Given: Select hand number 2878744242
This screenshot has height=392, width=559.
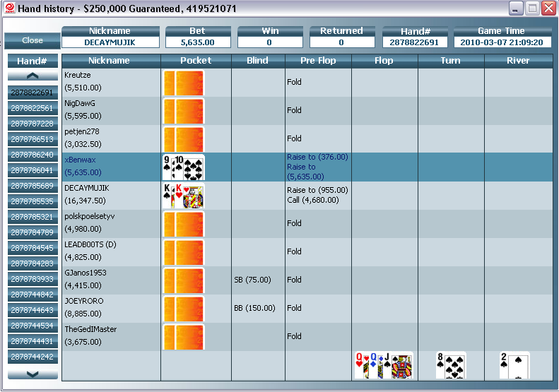Looking at the screenshot, I should (x=33, y=357).
